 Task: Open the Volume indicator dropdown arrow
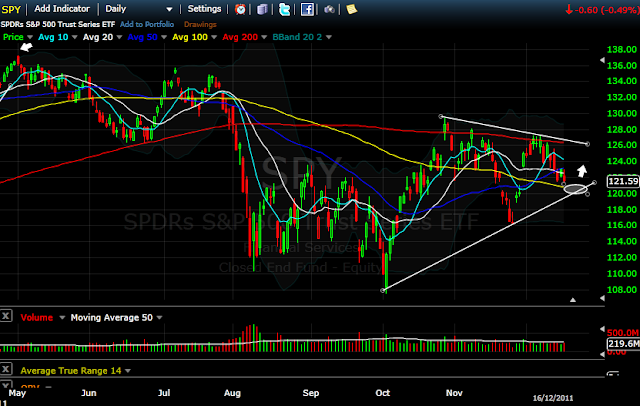click(x=62, y=317)
